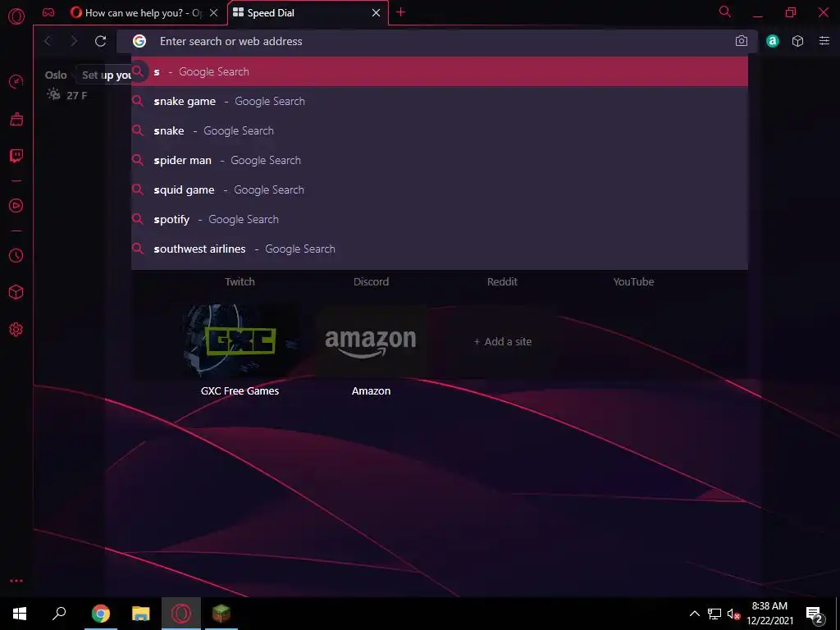Go forward to next page

pos(74,41)
